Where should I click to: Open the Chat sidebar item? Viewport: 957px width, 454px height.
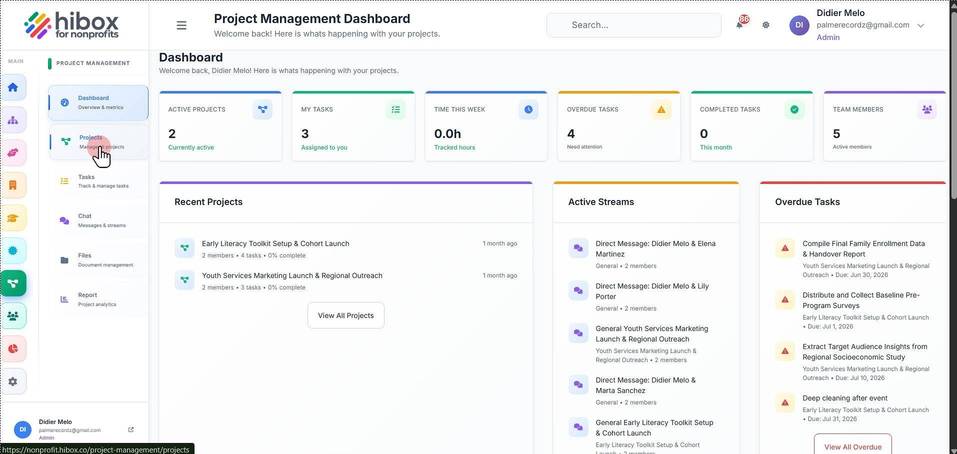(98, 221)
